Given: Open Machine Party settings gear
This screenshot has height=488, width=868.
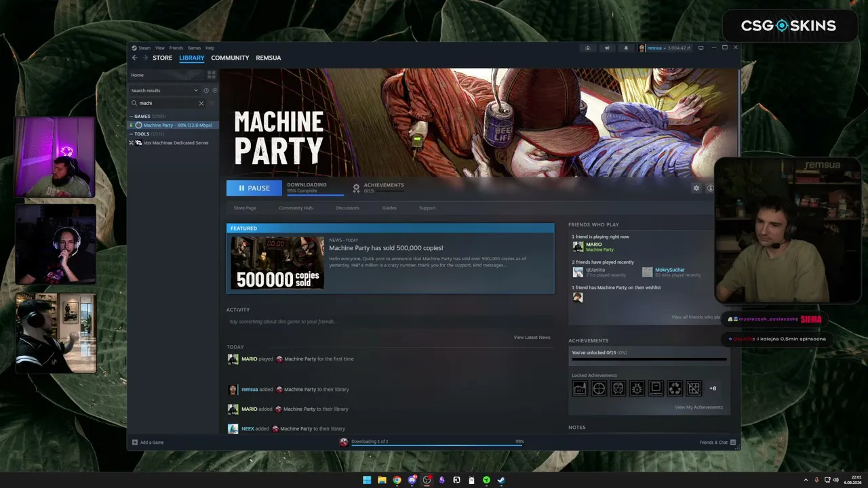Looking at the screenshot, I should click(696, 188).
